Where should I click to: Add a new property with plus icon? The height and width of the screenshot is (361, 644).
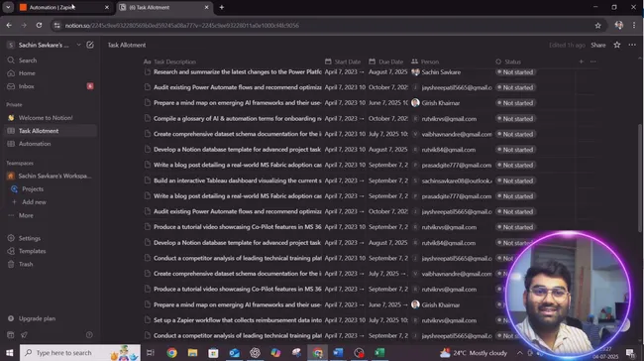coord(582,61)
